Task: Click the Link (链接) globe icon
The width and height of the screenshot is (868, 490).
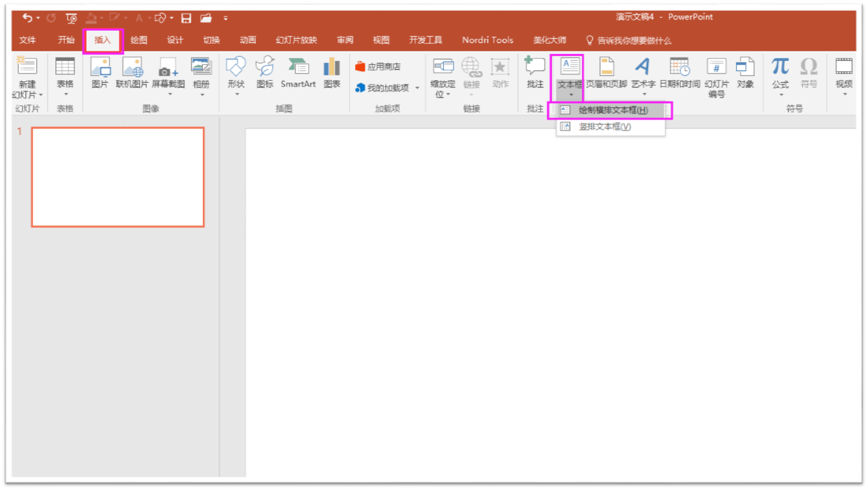Action: tap(472, 66)
